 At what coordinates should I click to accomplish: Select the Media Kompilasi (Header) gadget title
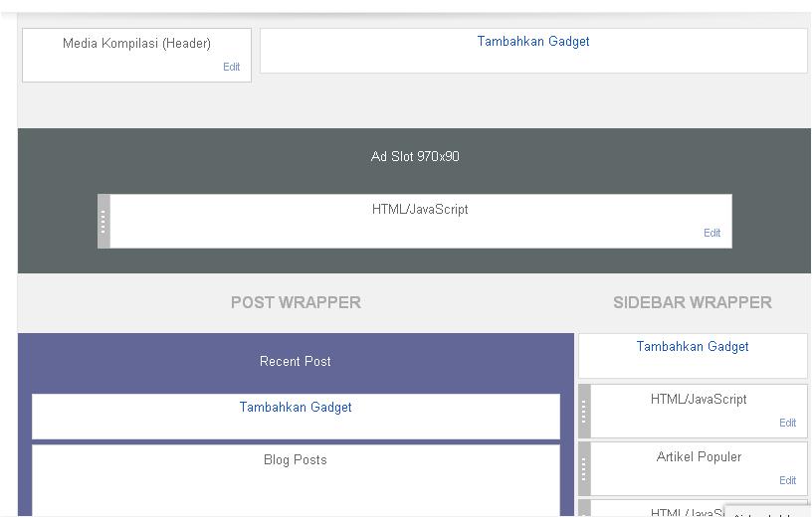tap(136, 44)
